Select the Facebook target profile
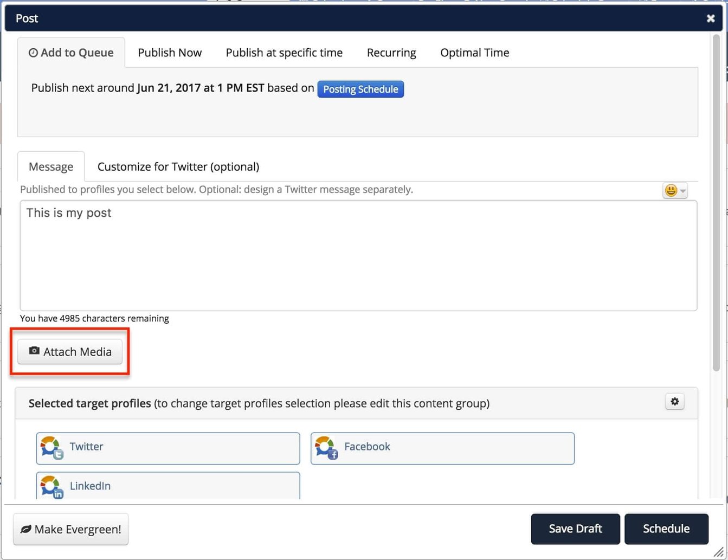Screen dimensions: 728x560 point(442,448)
